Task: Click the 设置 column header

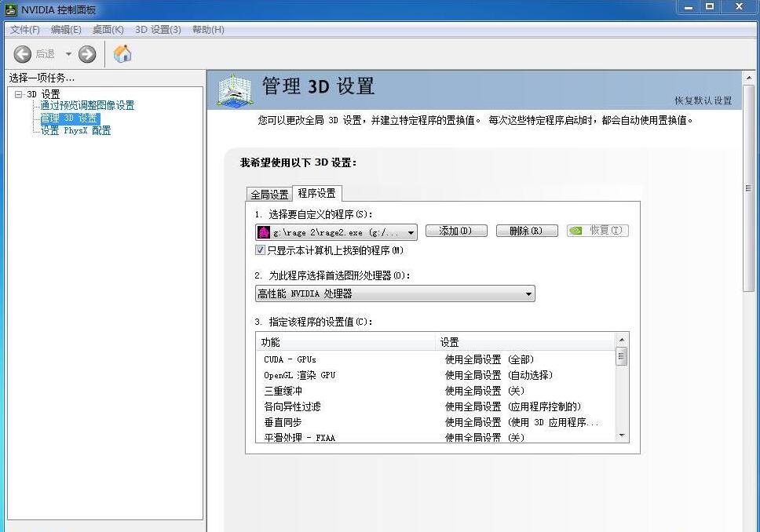Action: tap(526, 342)
